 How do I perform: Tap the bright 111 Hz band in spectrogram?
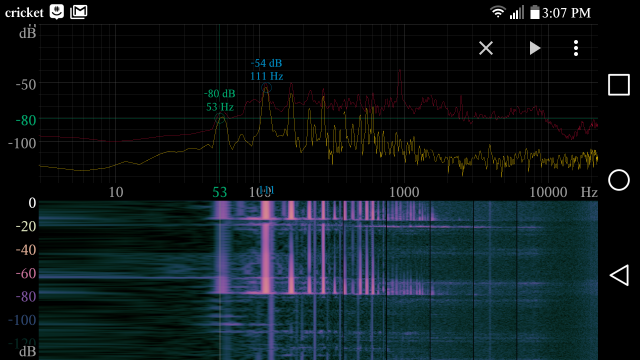click(x=266, y=247)
